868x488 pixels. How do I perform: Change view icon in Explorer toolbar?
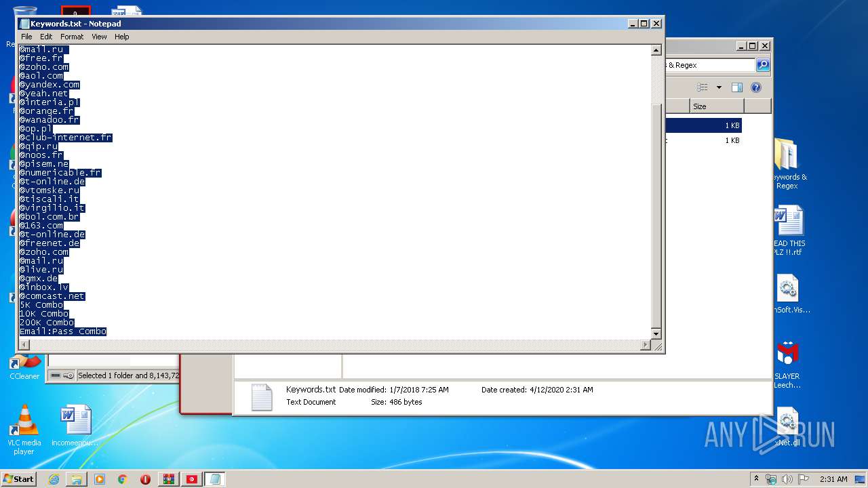coord(703,87)
